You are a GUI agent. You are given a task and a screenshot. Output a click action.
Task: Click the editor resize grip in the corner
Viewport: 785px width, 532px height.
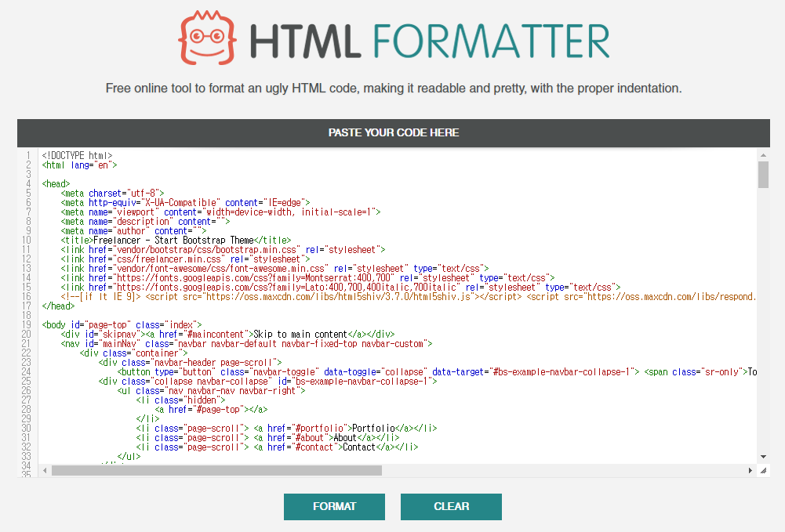click(x=763, y=471)
